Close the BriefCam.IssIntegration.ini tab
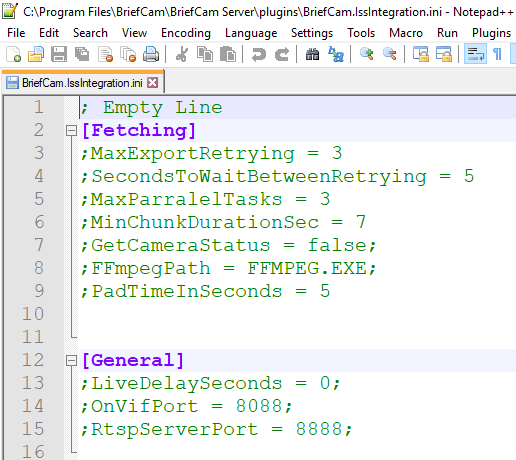The height and width of the screenshot is (460, 516). coord(153,82)
